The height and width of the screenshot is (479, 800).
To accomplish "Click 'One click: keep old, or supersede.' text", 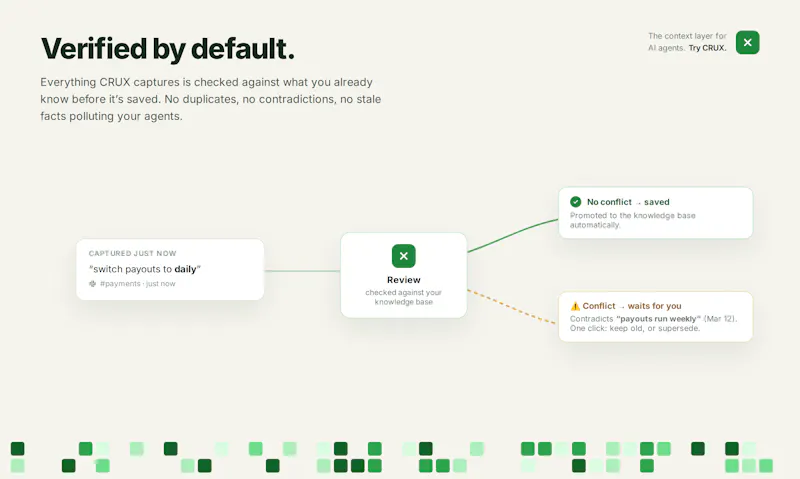I will (635, 328).
